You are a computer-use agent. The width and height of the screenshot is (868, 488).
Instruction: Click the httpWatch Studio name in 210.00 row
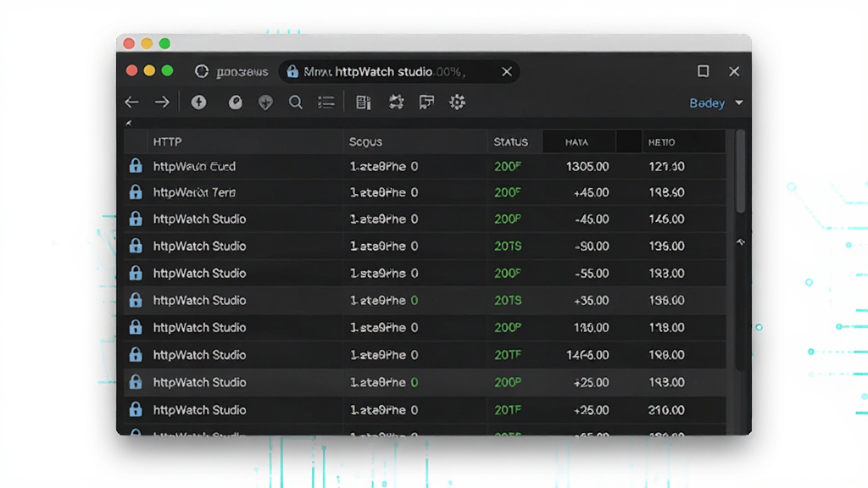click(199, 410)
